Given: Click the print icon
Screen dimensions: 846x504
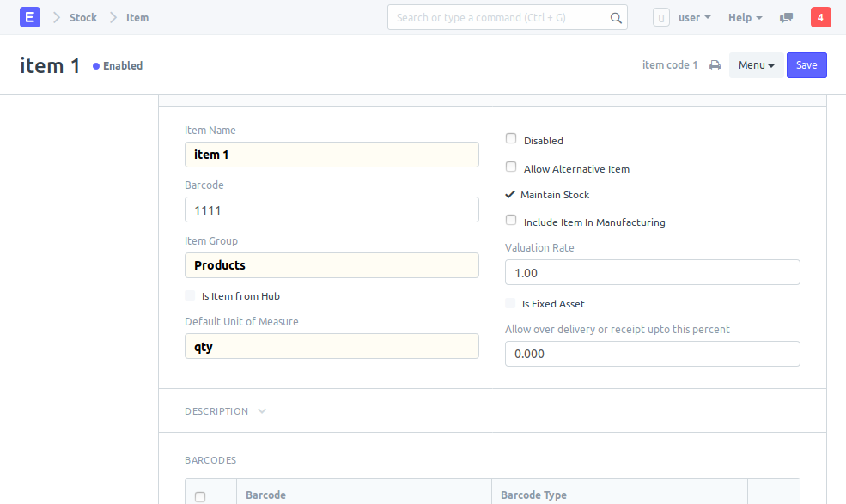Looking at the screenshot, I should click(x=715, y=65).
